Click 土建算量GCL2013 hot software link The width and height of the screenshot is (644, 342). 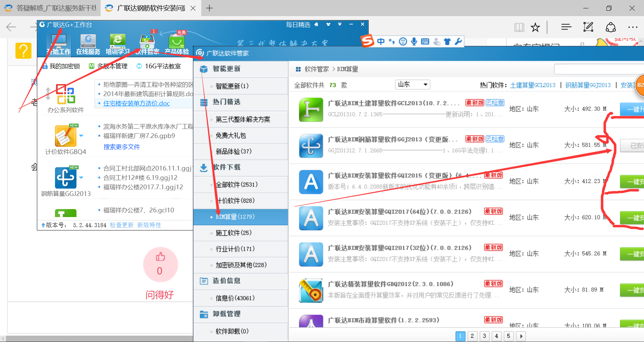[533, 85]
